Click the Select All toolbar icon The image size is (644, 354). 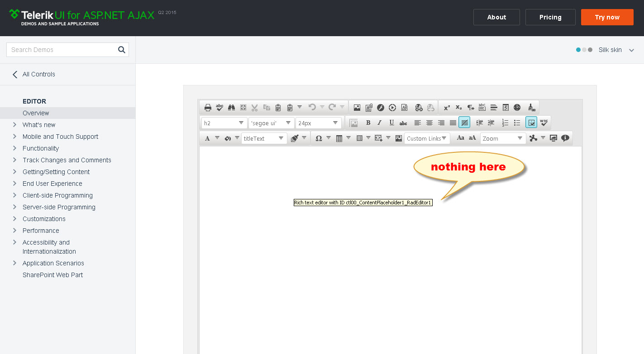(x=243, y=108)
